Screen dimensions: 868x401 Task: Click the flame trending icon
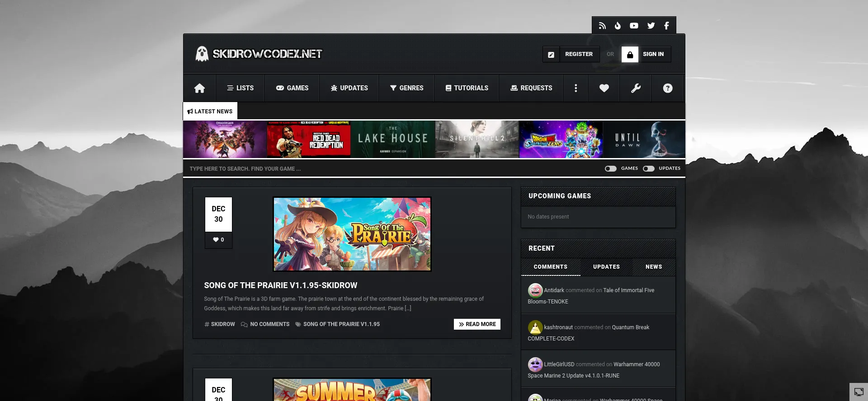618,26
